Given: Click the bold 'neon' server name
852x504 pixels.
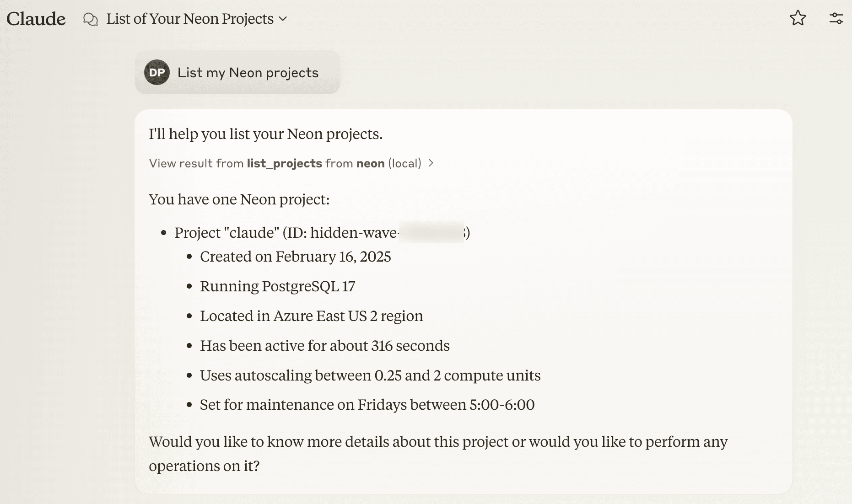Looking at the screenshot, I should point(370,163).
